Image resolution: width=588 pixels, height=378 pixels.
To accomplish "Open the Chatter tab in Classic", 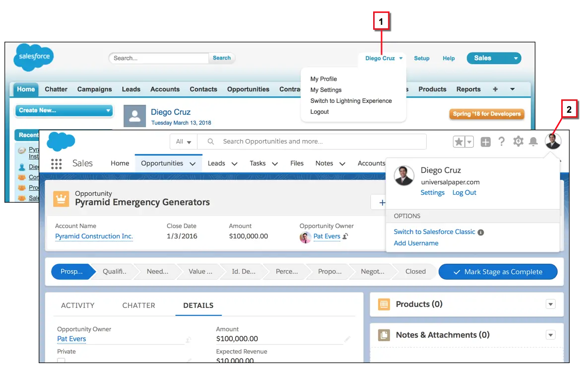I will coord(56,89).
